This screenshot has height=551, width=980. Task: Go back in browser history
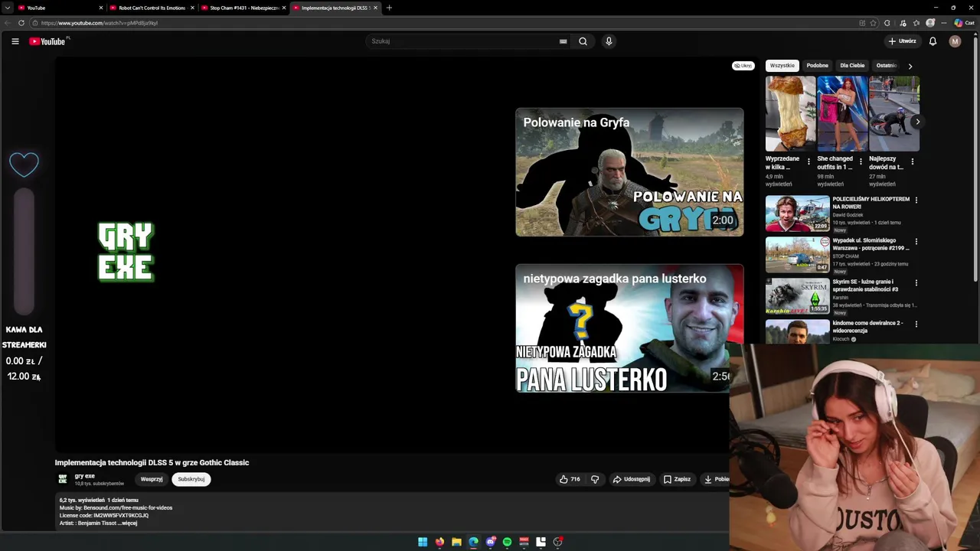click(8, 23)
